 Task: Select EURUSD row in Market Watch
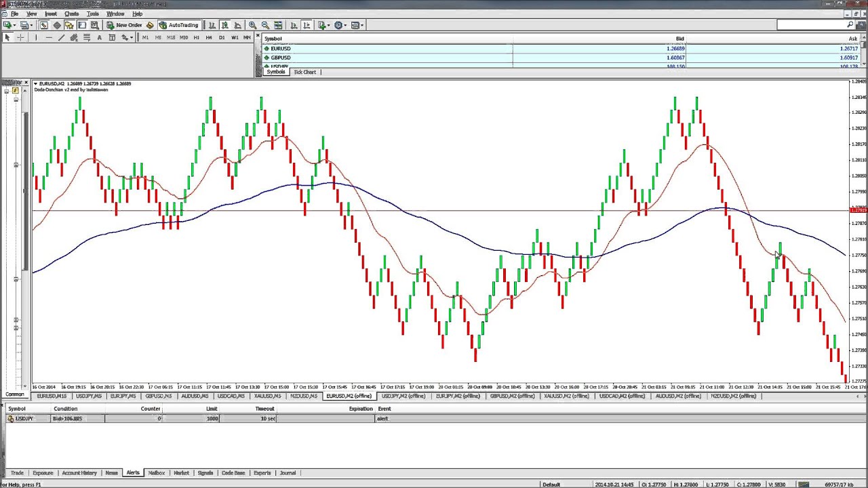point(560,49)
